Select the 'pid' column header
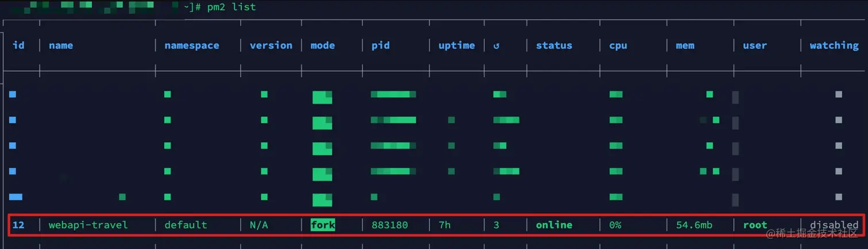 (381, 45)
